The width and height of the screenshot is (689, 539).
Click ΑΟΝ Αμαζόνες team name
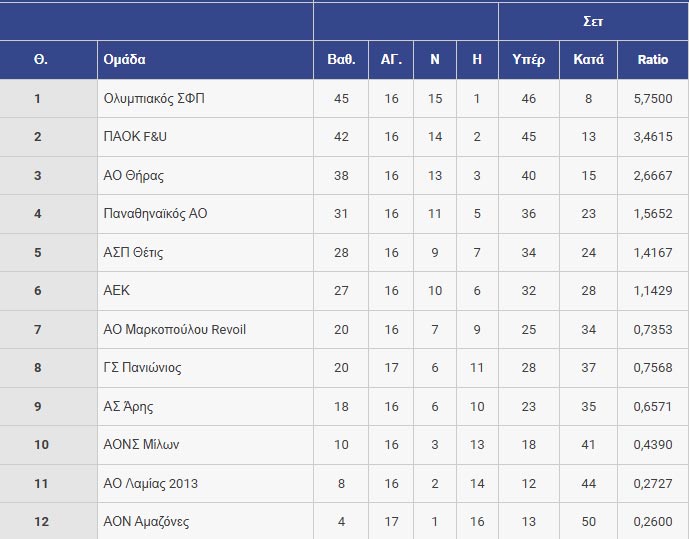[x=146, y=522]
